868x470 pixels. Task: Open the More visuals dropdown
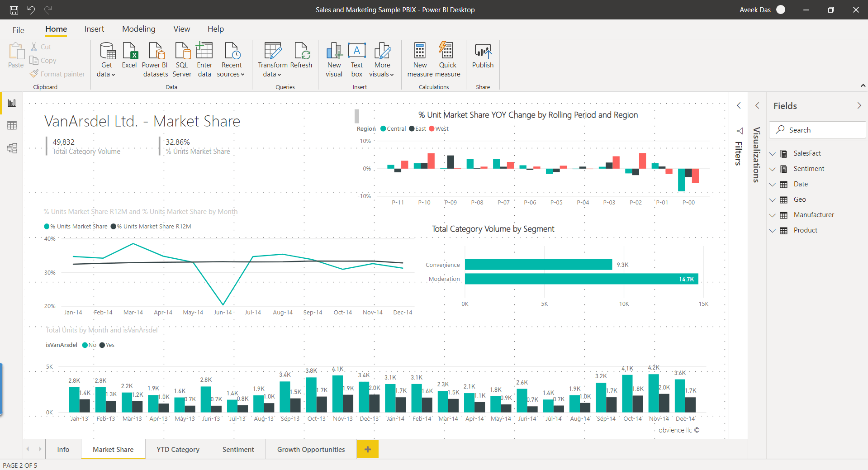pos(382,60)
